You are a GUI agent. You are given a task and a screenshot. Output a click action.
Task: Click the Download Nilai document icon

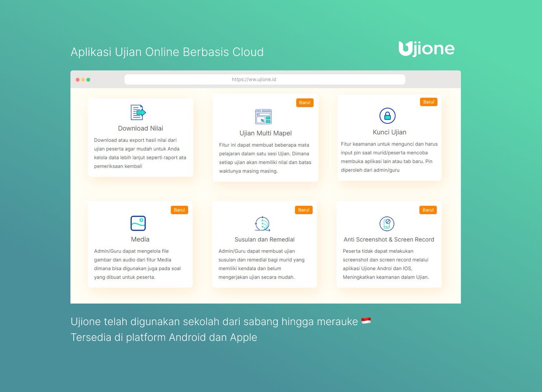point(137,113)
